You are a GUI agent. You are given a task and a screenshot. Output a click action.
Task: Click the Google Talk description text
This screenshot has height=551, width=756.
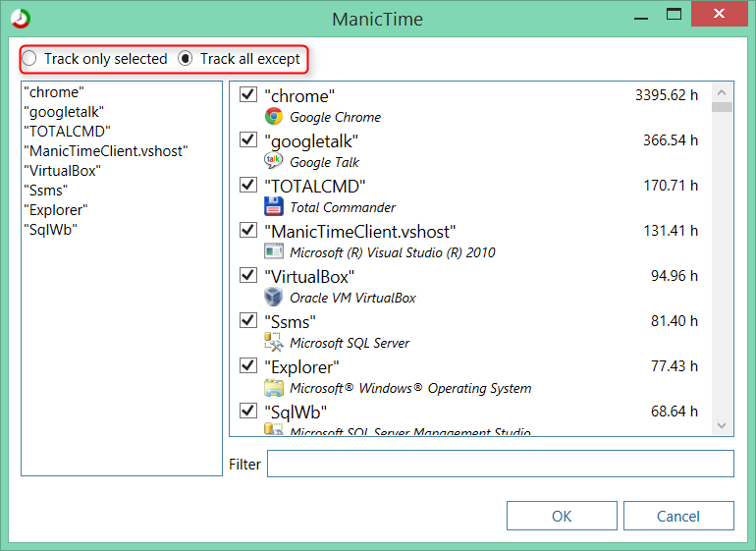[x=324, y=163]
